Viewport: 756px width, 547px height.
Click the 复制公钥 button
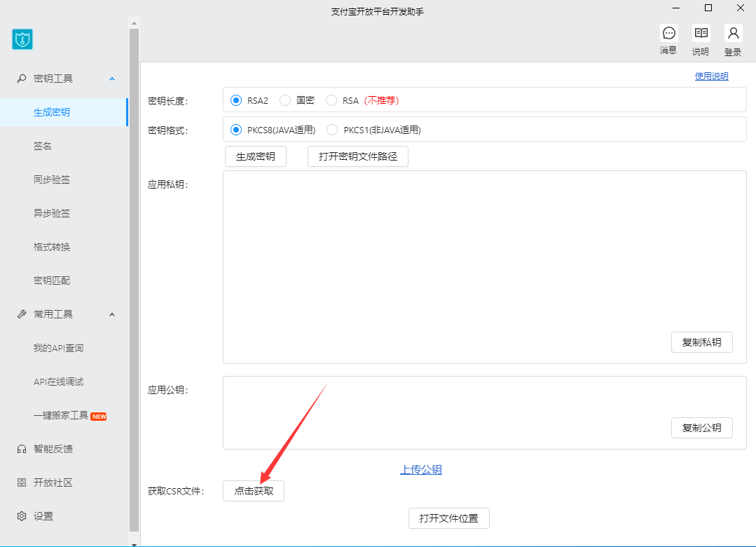[701, 428]
